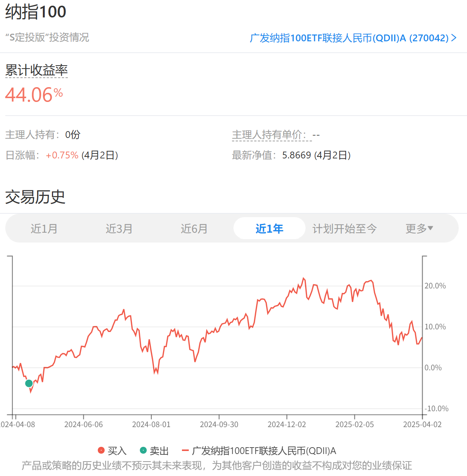The width and height of the screenshot is (467, 476).
Task: Open the 广发纳指100ETF联接人民币(QDII)A (270042) fund link
Action: tap(353, 38)
